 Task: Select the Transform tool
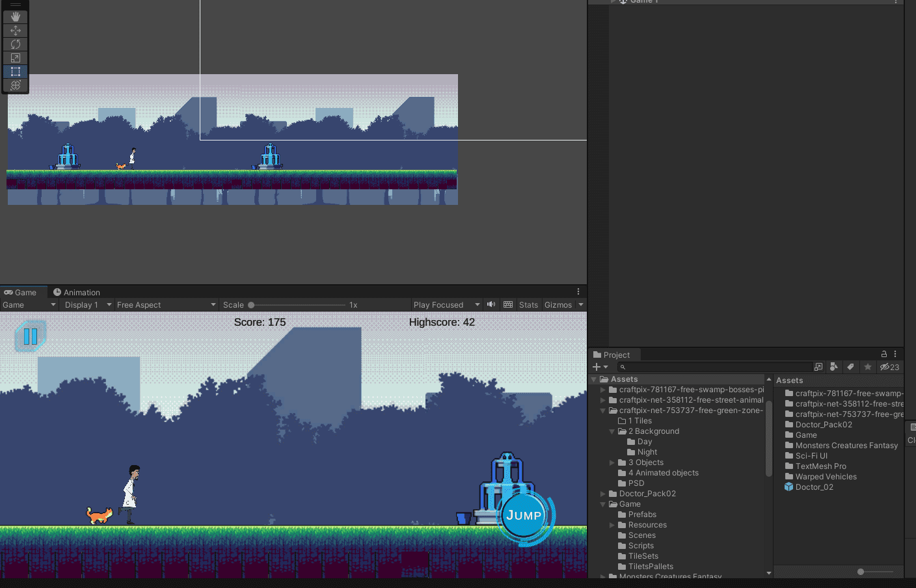(x=16, y=85)
